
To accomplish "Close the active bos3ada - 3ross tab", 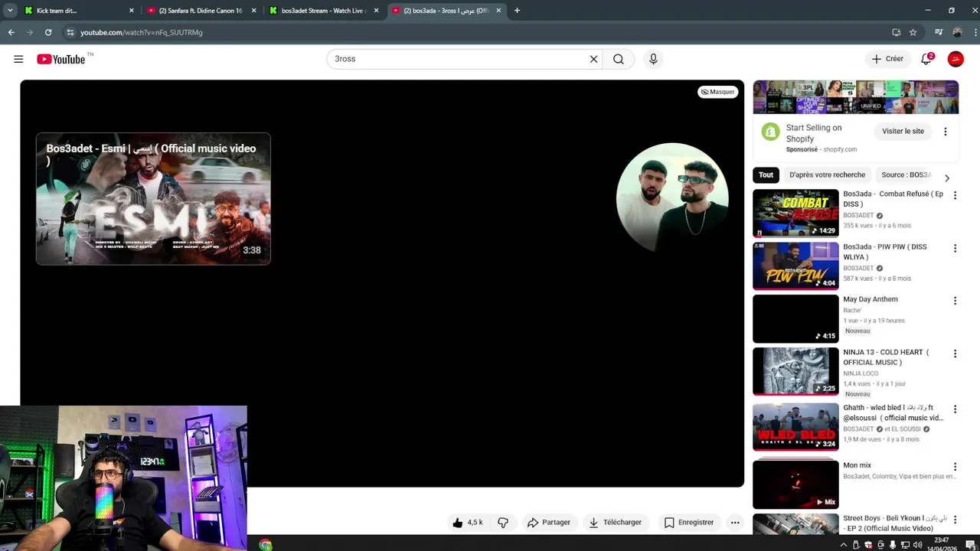I will [498, 11].
